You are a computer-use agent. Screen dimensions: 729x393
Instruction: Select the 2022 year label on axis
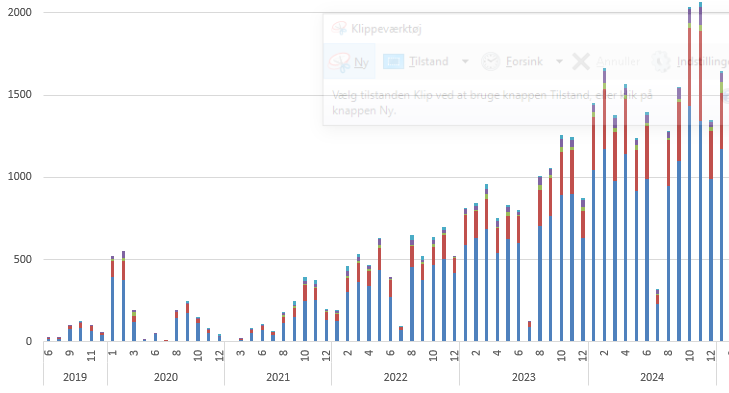395,377
